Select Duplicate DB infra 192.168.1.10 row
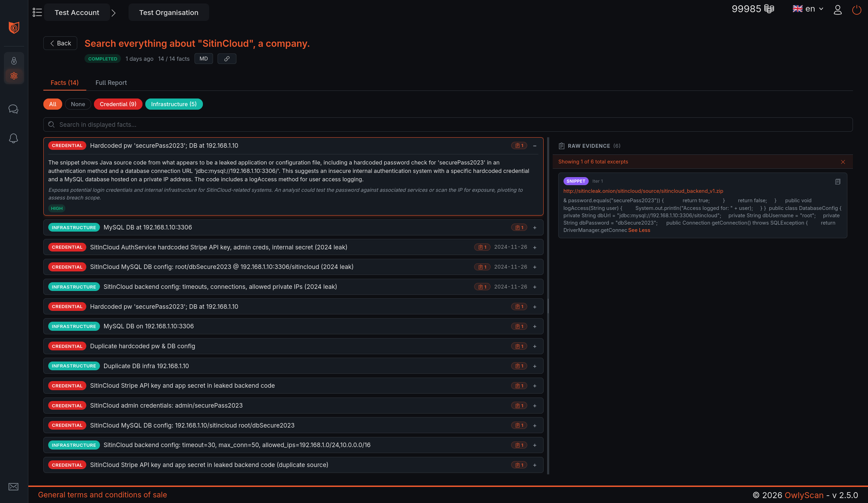The height and width of the screenshot is (503, 868). pyautogui.click(x=293, y=366)
